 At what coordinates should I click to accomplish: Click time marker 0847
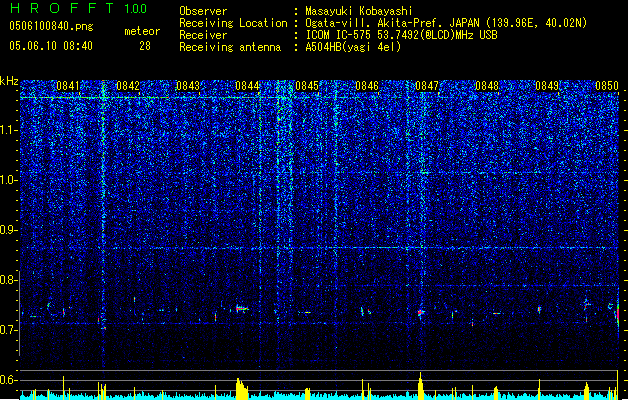click(x=427, y=86)
